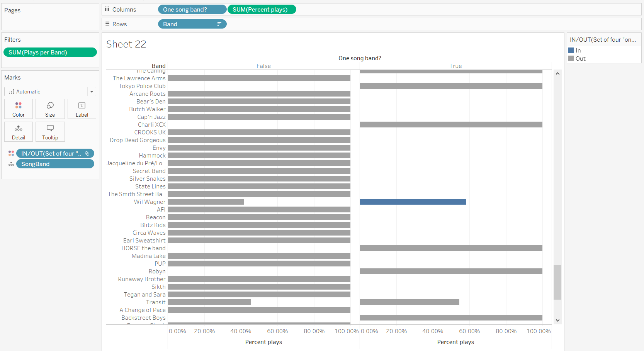Click the blue Wil Wagner True bar

point(413,202)
